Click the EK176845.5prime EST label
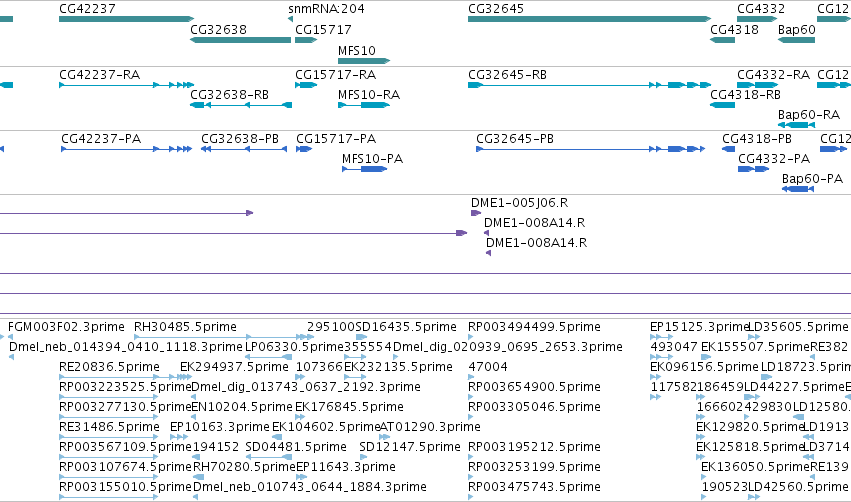Image resolution: width=851 pixels, height=502 pixels. tap(349, 406)
